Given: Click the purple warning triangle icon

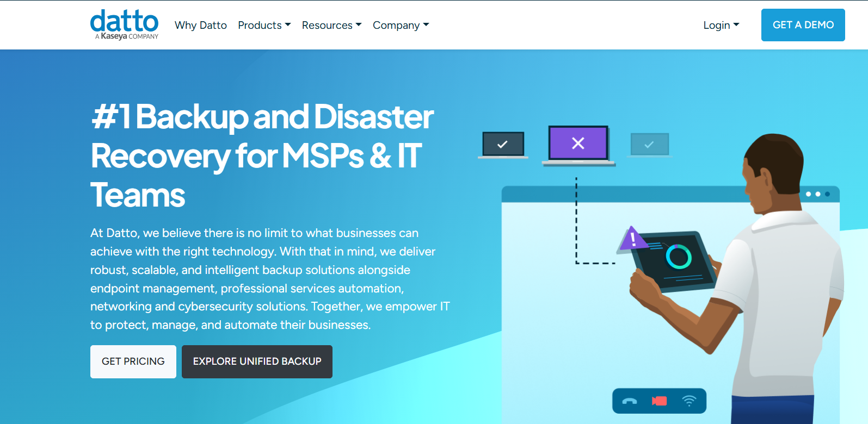Looking at the screenshot, I should coord(632,238).
